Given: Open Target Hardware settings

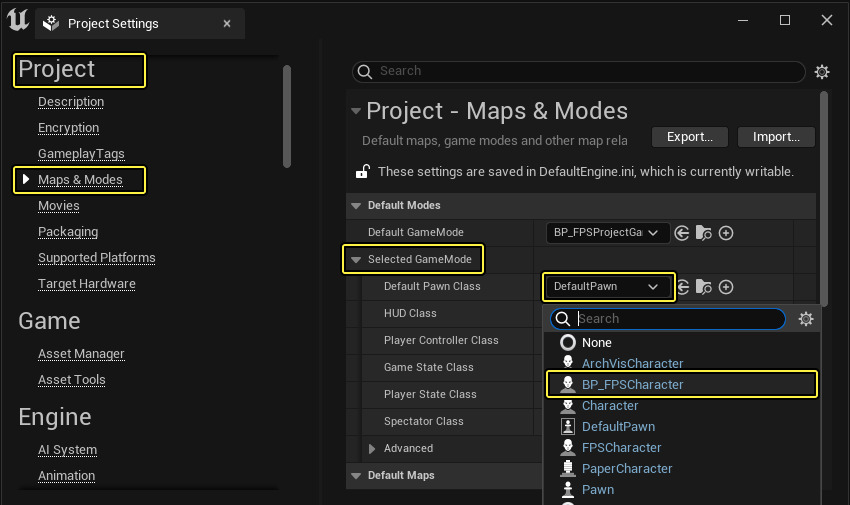Looking at the screenshot, I should (x=87, y=284).
